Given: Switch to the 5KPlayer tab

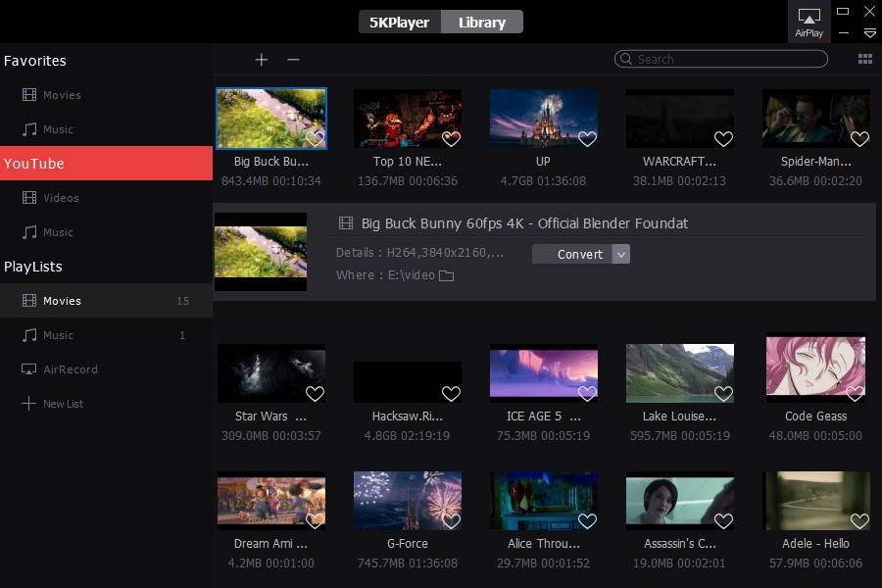Looking at the screenshot, I should coord(399,21).
